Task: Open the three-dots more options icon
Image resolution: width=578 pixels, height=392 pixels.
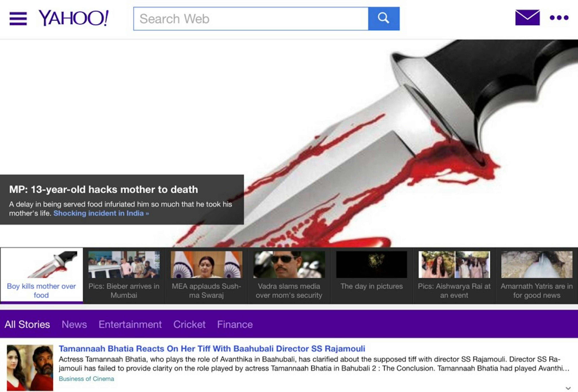Action: (559, 18)
